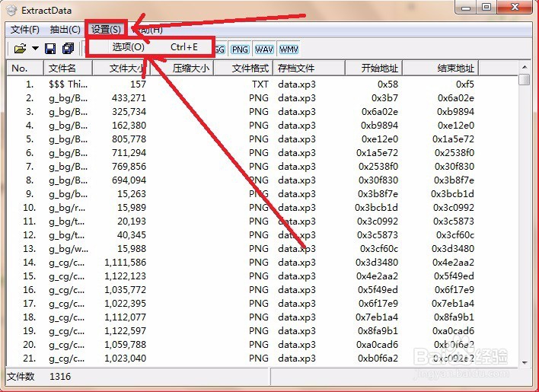Select file name 'g_bg/r...' in row 10
The height and width of the screenshot is (392, 539).
67,208
